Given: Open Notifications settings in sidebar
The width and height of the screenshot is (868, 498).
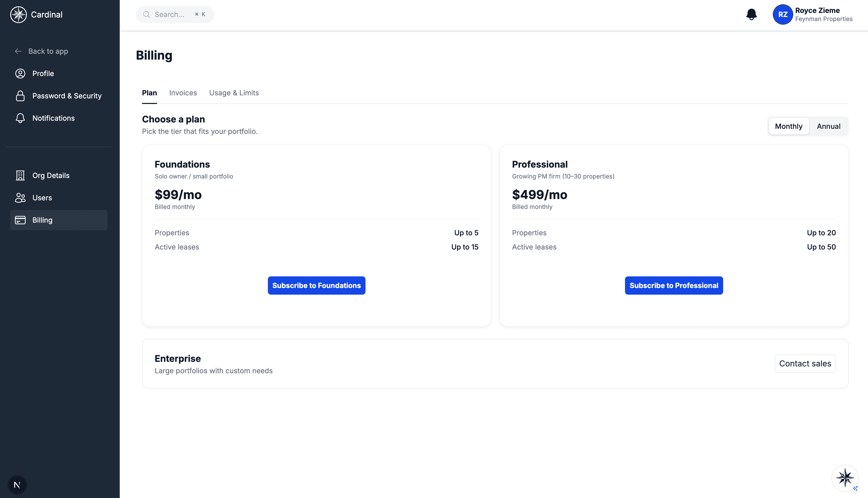Looking at the screenshot, I should (x=59, y=118).
